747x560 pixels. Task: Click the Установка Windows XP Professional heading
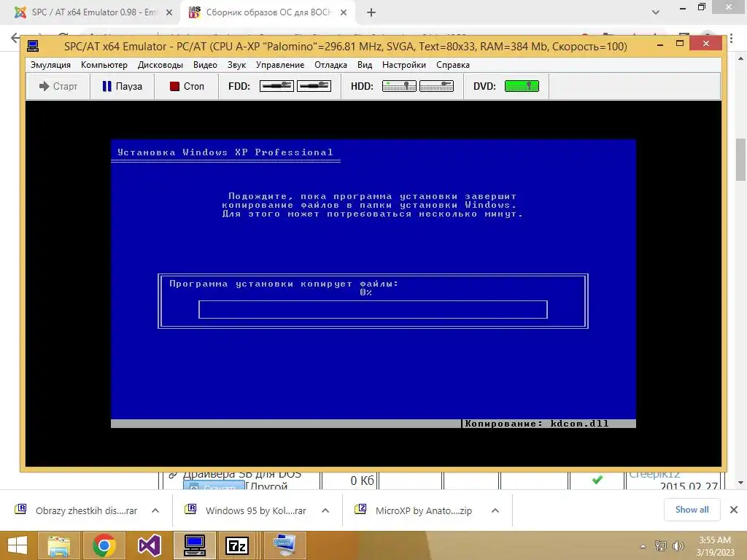(x=225, y=152)
